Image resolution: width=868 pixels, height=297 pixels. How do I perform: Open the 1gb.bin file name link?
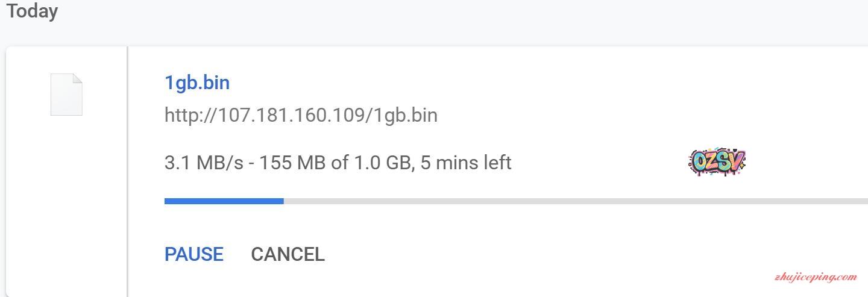(197, 83)
